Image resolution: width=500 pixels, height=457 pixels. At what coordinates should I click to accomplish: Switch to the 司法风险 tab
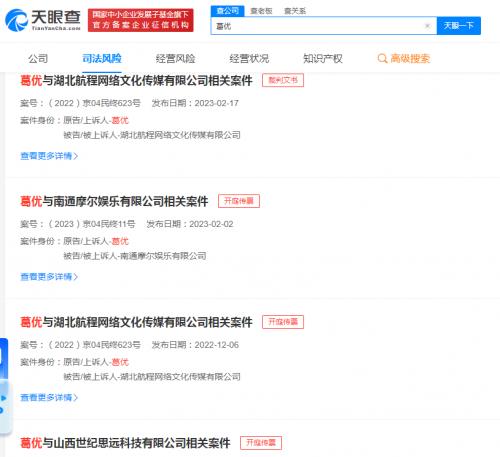coord(102,59)
